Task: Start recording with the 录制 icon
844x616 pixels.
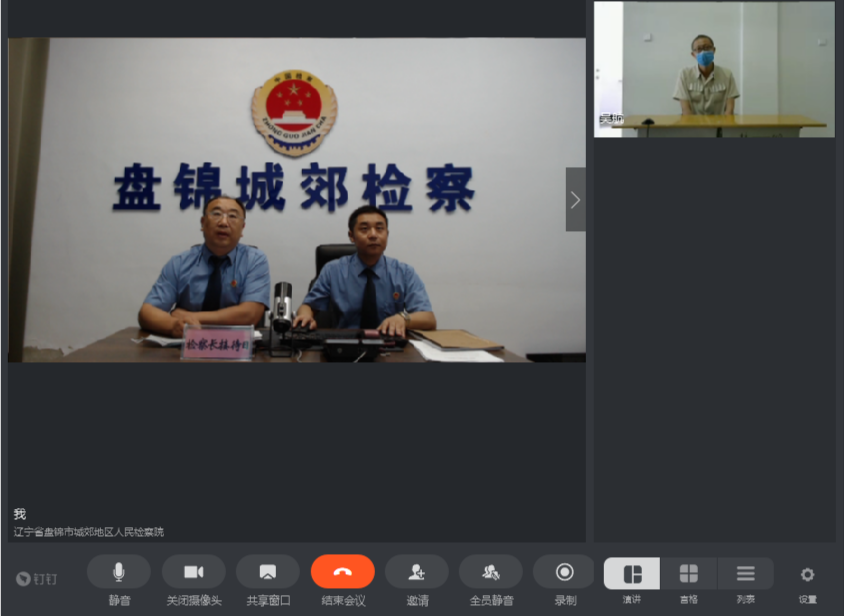Action: click(x=564, y=572)
